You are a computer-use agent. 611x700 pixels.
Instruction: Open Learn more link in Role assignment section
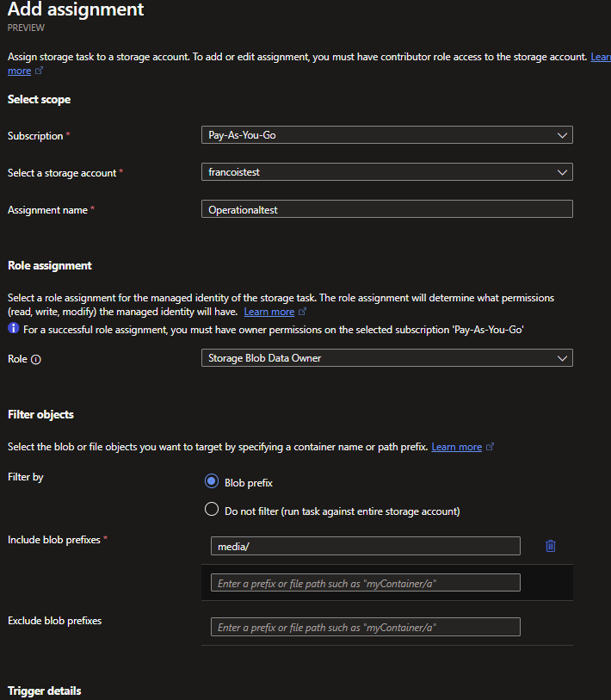coord(269,312)
